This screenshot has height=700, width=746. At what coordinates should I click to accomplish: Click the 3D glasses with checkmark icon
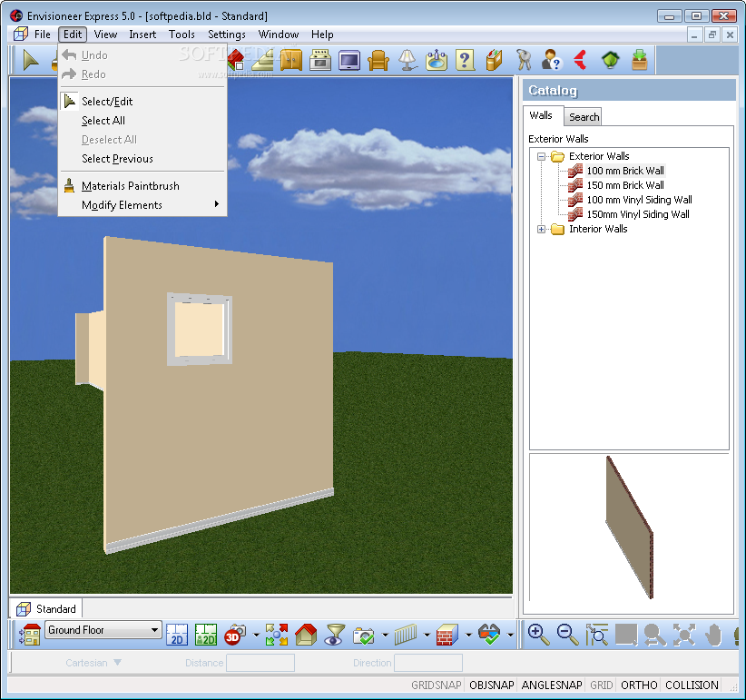coord(489,635)
